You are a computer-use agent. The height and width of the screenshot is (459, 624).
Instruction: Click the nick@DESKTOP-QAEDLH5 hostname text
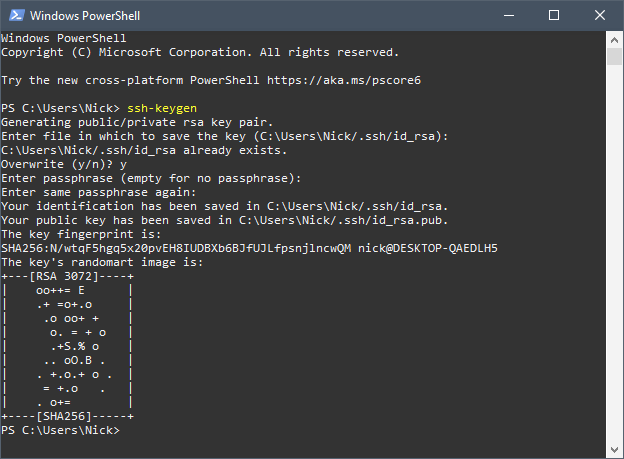point(428,248)
